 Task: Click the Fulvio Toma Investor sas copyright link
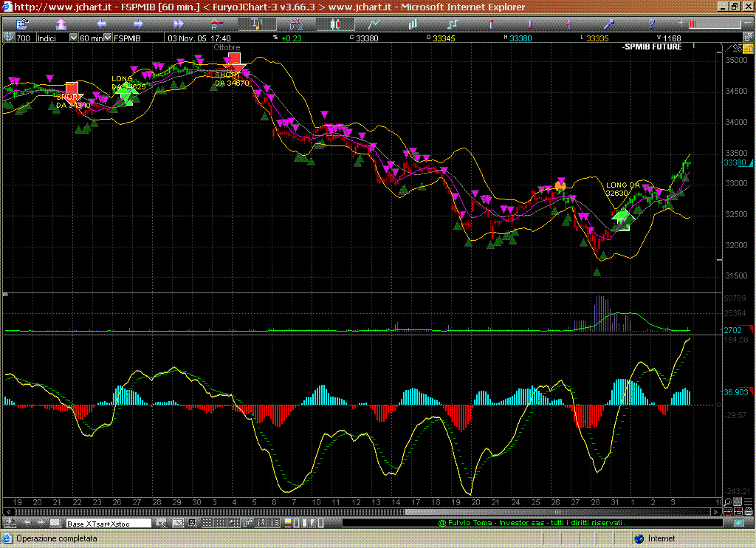pyautogui.click(x=530, y=523)
